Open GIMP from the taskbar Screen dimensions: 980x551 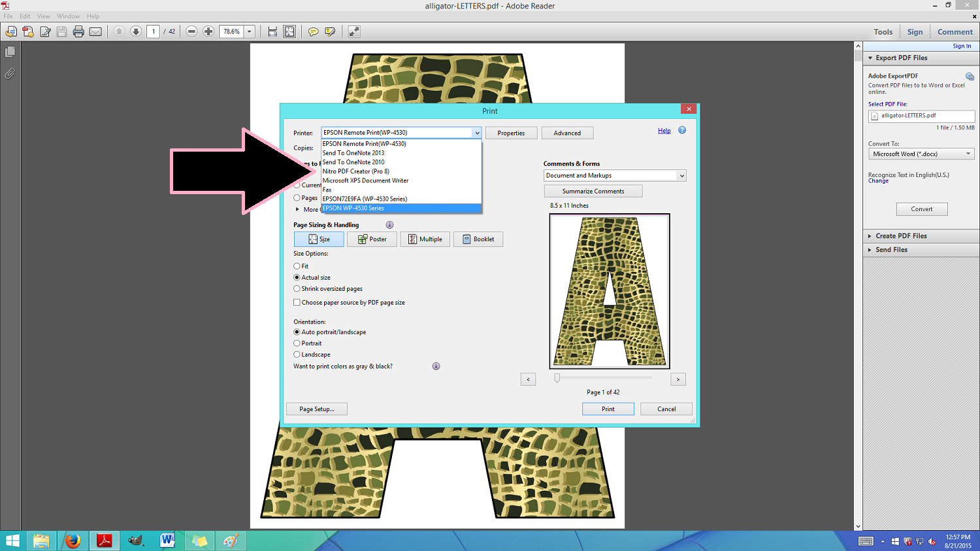(x=135, y=541)
